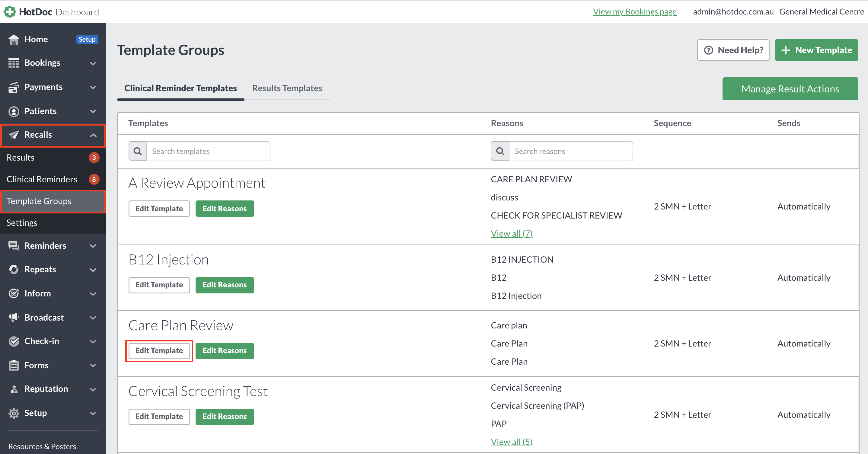Click the Patients person icon
Viewport: 868px width, 454px height.
click(x=14, y=111)
